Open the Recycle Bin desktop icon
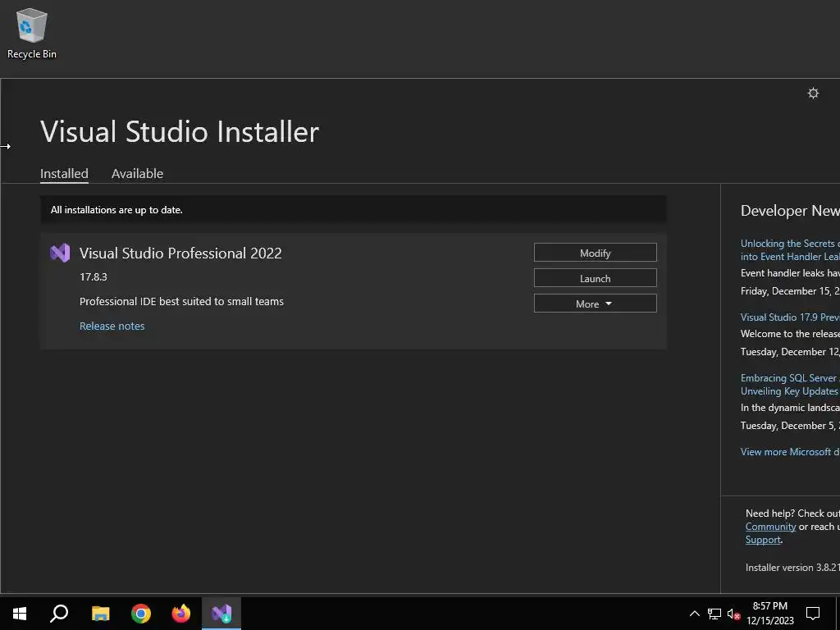This screenshot has height=630, width=840. (x=32, y=33)
